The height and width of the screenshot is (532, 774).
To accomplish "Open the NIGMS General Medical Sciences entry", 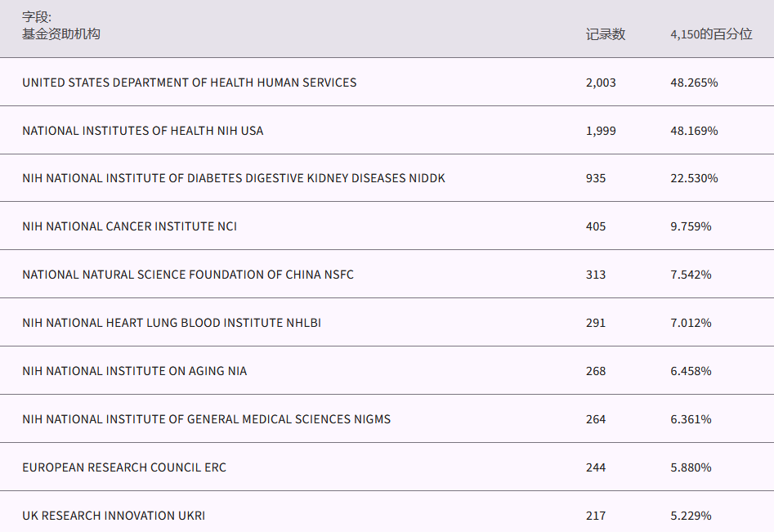I will (206, 419).
